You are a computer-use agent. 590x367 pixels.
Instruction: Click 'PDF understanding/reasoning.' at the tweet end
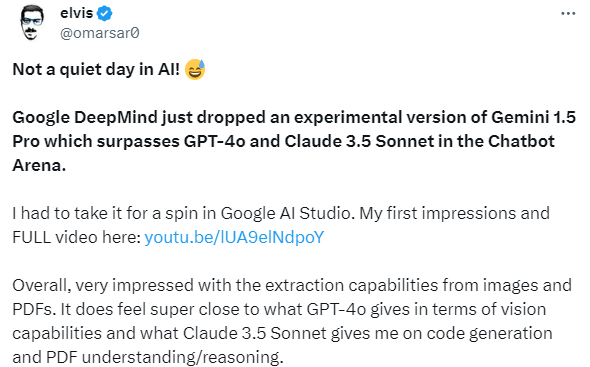[x=164, y=357]
